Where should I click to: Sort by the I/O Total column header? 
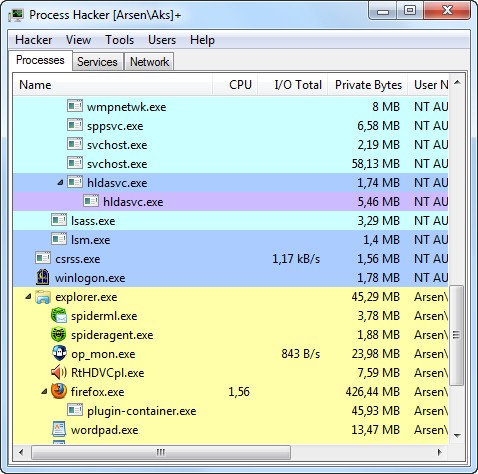tap(293, 85)
